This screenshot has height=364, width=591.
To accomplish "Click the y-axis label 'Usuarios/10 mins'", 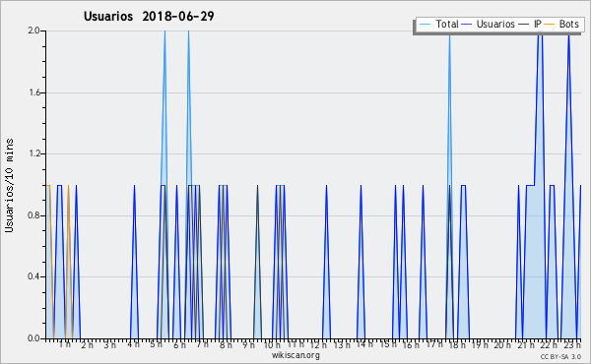I will click(x=9, y=185).
